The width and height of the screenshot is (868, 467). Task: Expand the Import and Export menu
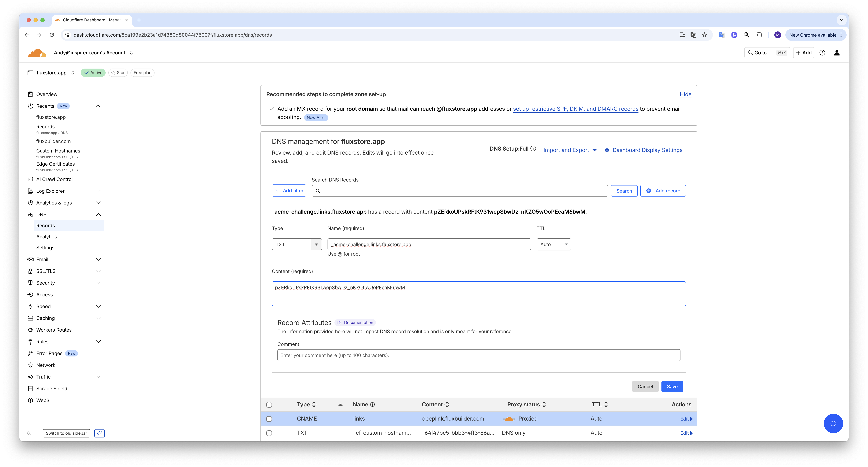[x=570, y=150]
